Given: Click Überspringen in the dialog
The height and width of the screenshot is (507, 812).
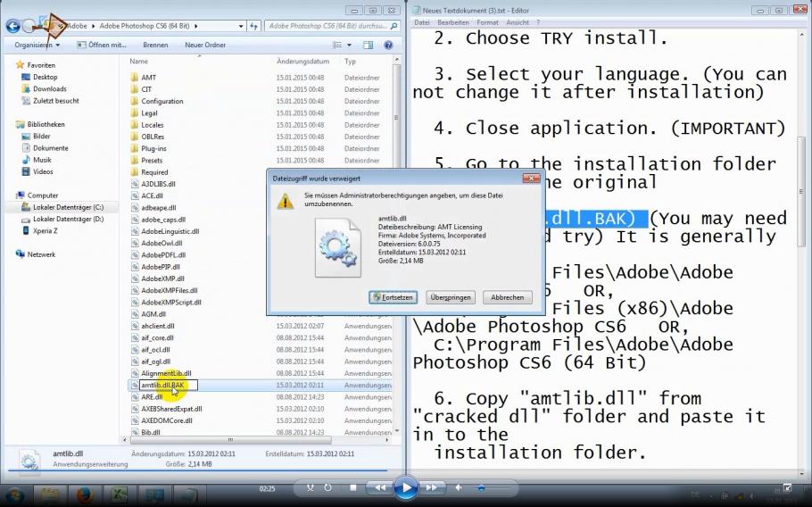Looking at the screenshot, I should click(451, 297).
